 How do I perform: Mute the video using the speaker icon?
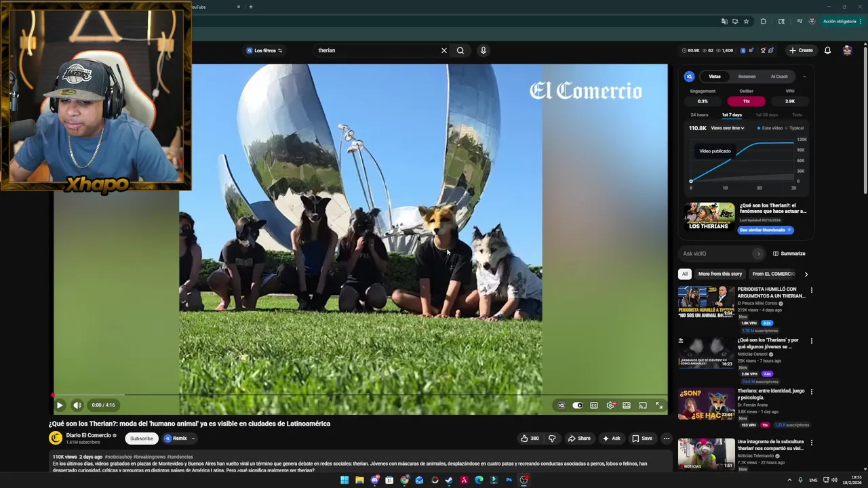77,405
